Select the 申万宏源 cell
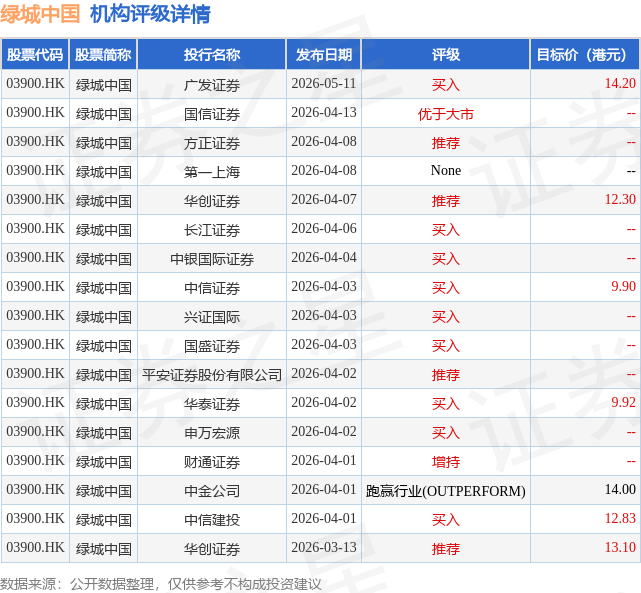Viewport: 641px width, 593px height. (212, 433)
